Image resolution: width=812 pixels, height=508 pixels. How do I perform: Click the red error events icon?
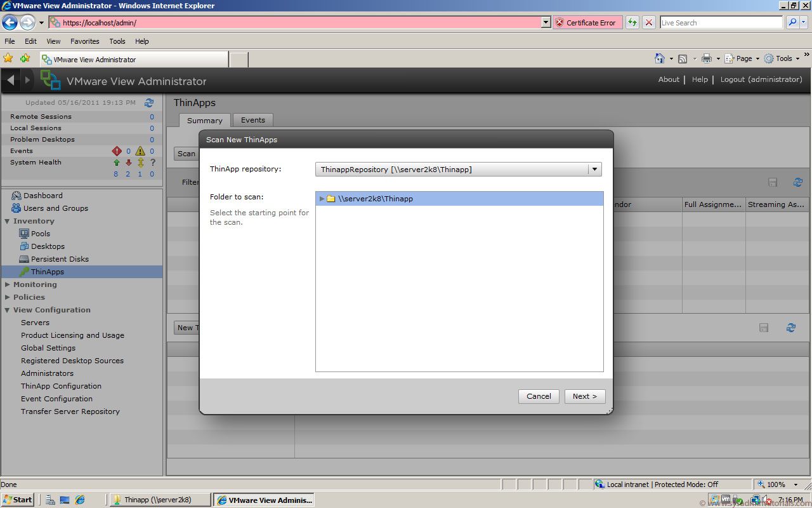(117, 151)
